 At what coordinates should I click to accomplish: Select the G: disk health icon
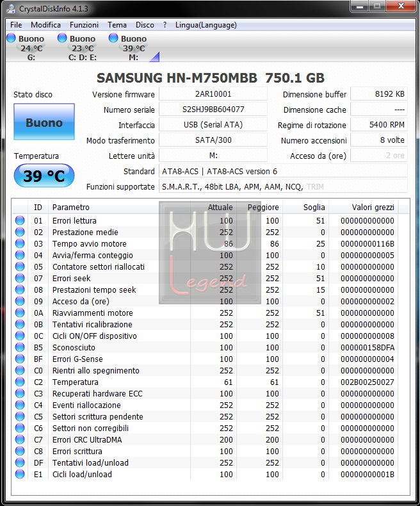11,38
